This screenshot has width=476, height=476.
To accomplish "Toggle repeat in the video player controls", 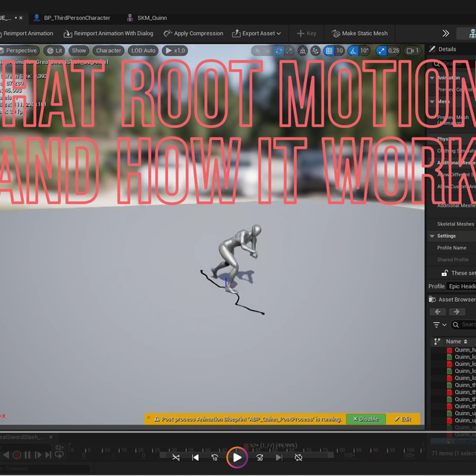I will pyautogui.click(x=298, y=457).
